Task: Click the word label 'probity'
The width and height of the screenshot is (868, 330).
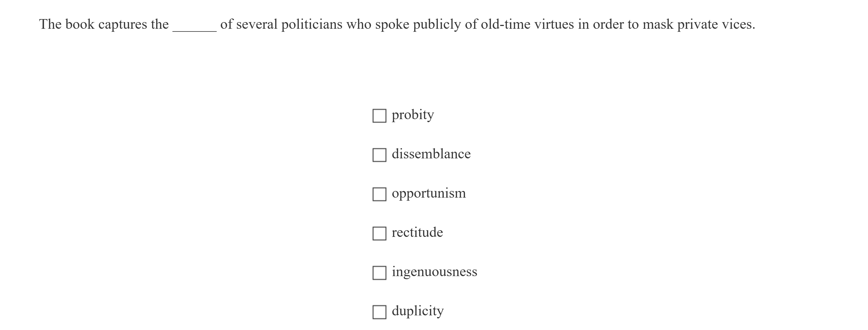Action: click(412, 115)
